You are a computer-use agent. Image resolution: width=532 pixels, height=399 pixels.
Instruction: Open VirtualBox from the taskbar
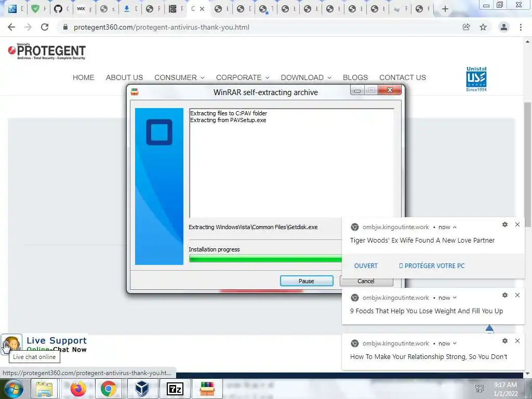coord(142,389)
